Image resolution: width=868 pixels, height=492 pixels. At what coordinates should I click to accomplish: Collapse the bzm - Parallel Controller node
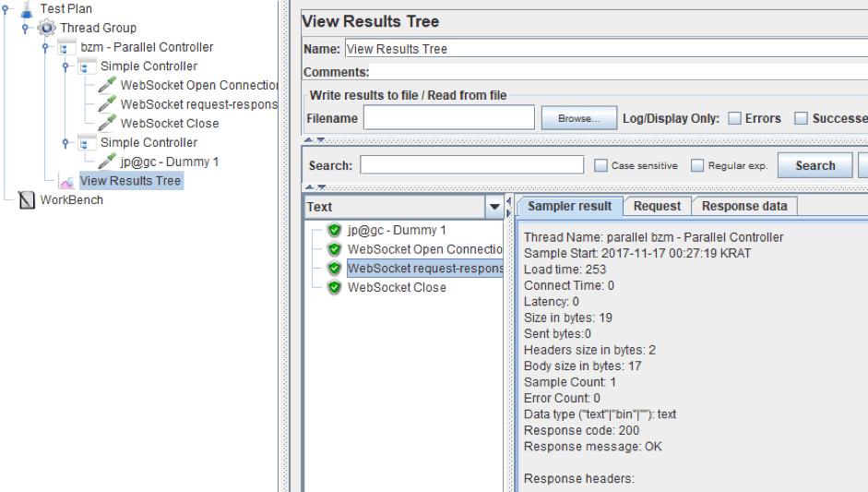tap(45, 47)
